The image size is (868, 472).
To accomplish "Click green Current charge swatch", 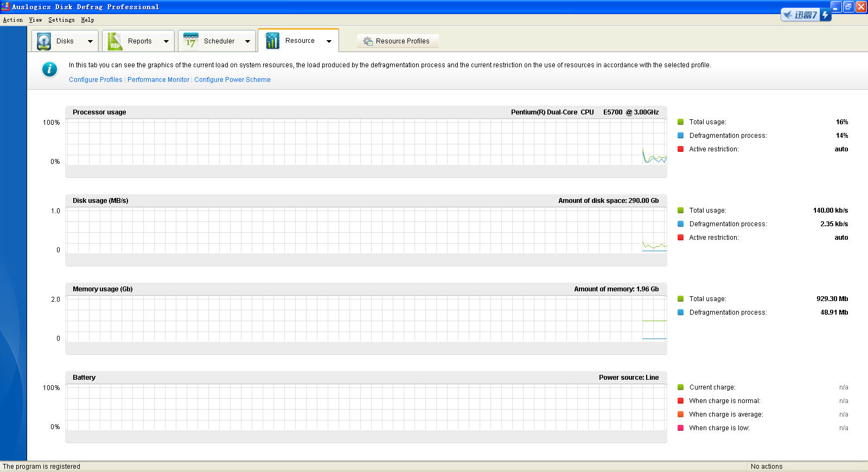I will point(680,387).
